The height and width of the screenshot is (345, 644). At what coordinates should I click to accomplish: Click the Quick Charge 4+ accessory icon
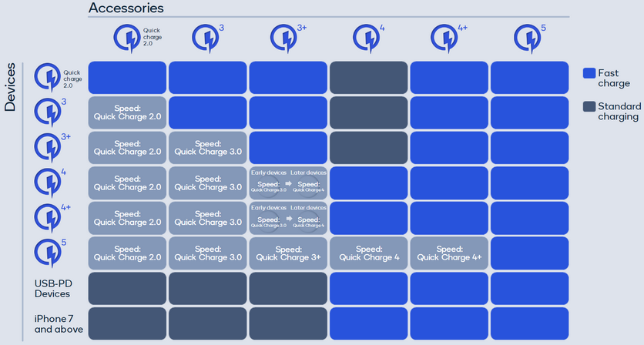[444, 39]
